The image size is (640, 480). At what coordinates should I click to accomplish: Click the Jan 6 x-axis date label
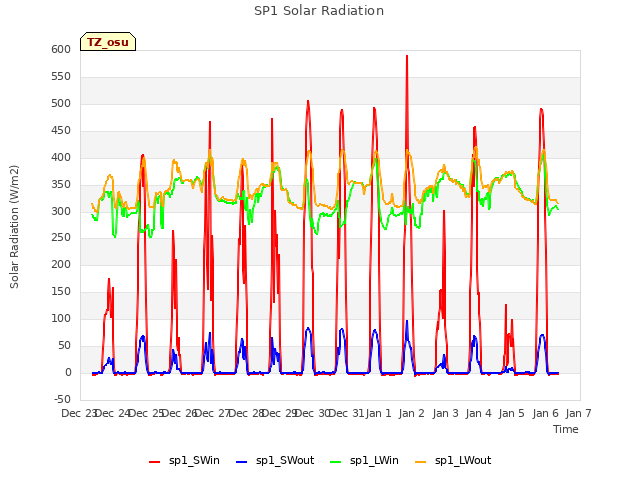click(545, 413)
